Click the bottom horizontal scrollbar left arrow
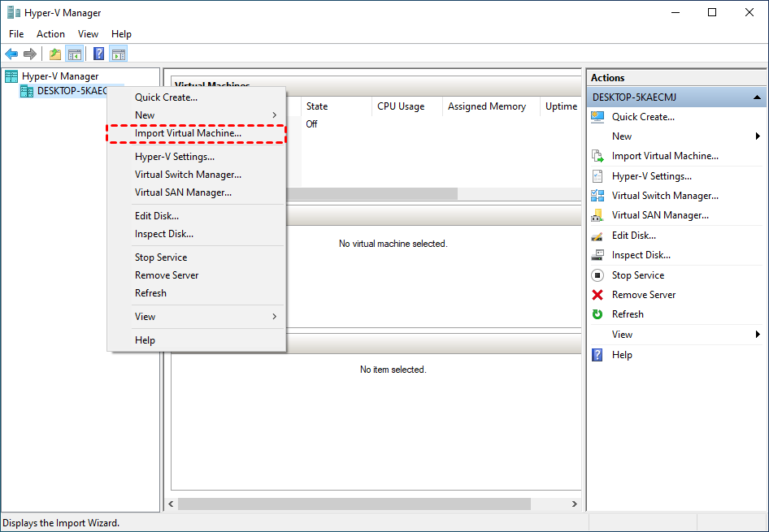This screenshot has height=532, width=769. (172, 504)
